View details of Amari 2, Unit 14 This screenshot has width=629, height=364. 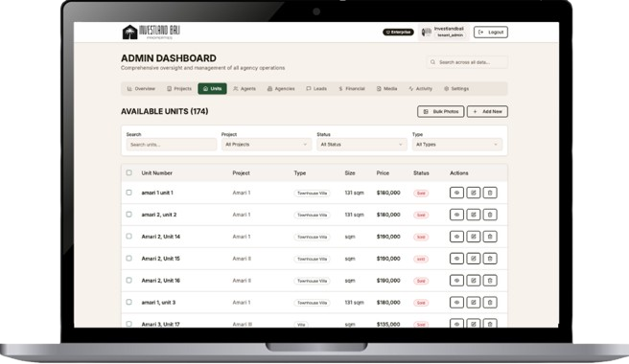point(456,237)
